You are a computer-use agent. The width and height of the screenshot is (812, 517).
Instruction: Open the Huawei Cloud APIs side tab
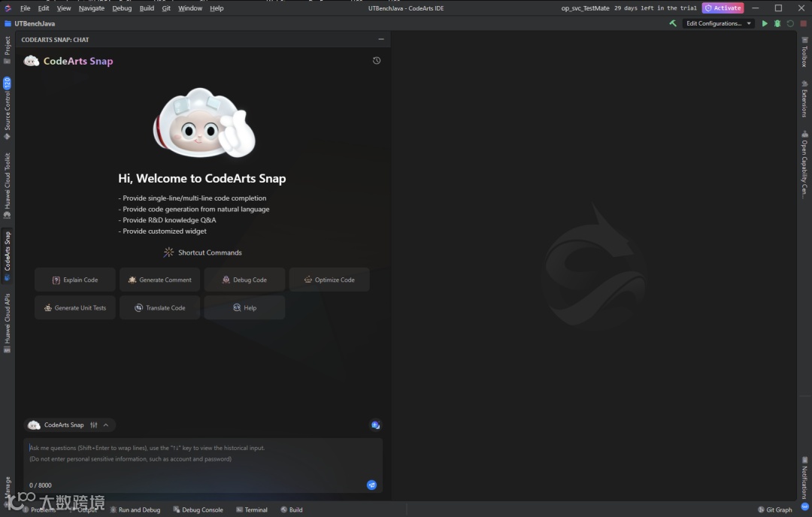click(x=8, y=323)
